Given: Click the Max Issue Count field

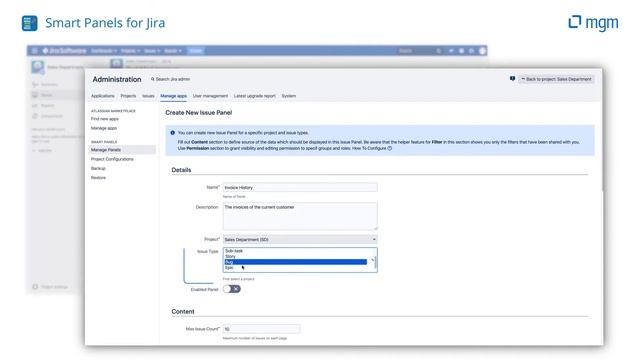Looking at the screenshot, I should (x=261, y=329).
